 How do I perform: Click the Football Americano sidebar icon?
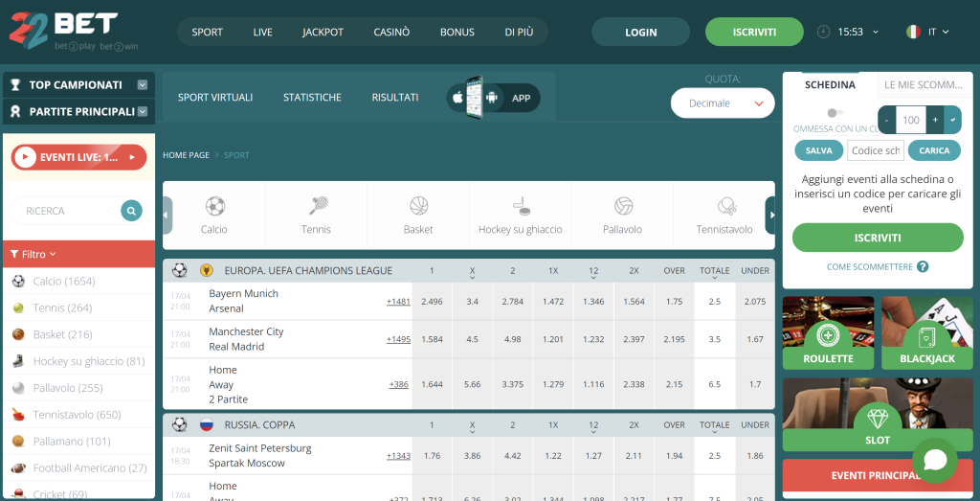18,467
